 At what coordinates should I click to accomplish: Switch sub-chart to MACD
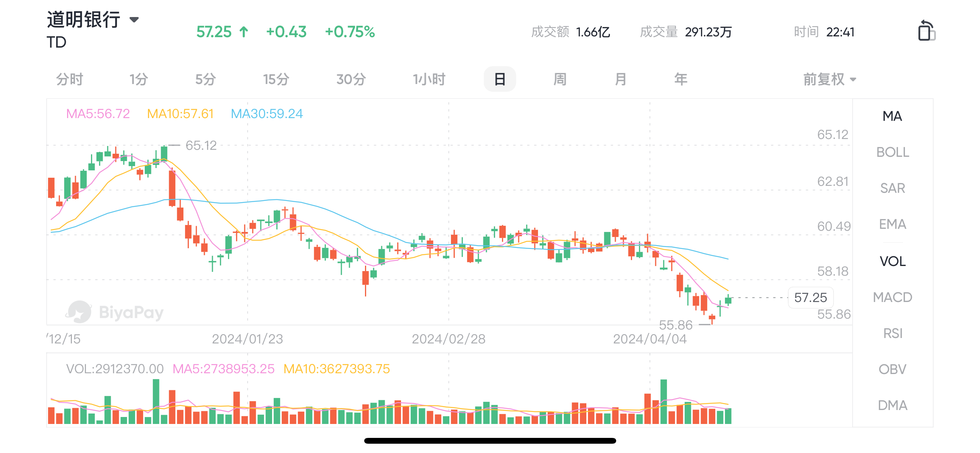893,297
